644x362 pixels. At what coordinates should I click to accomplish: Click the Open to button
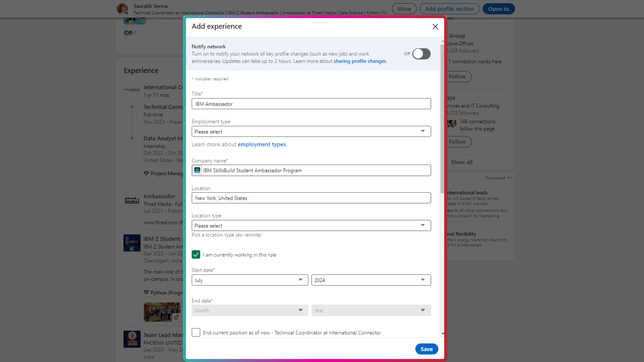point(499,9)
